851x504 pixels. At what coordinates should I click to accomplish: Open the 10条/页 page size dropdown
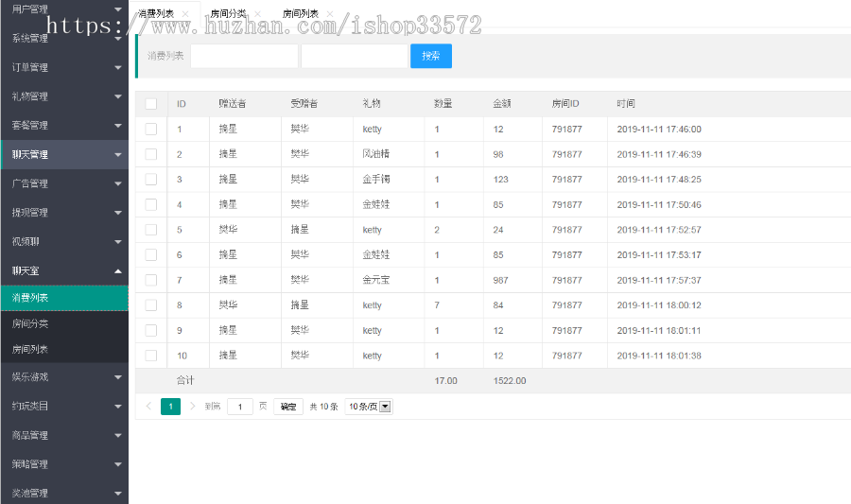pos(369,407)
